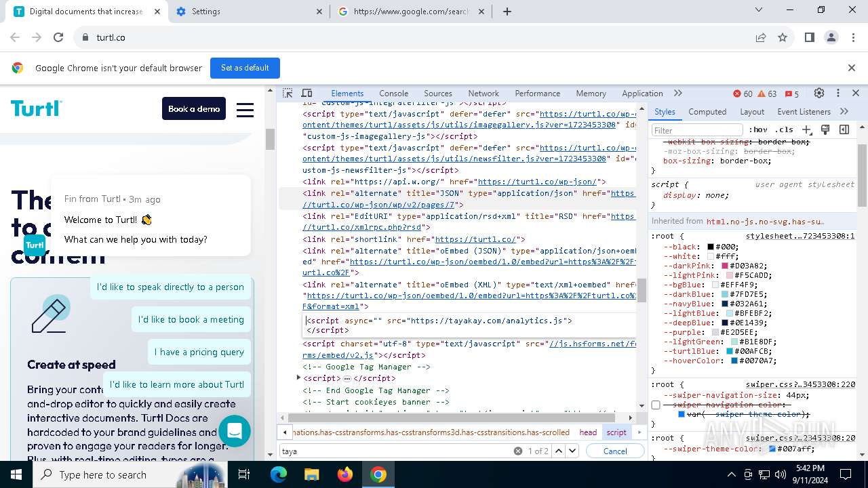Click the warning count 63 icon

tap(767, 94)
